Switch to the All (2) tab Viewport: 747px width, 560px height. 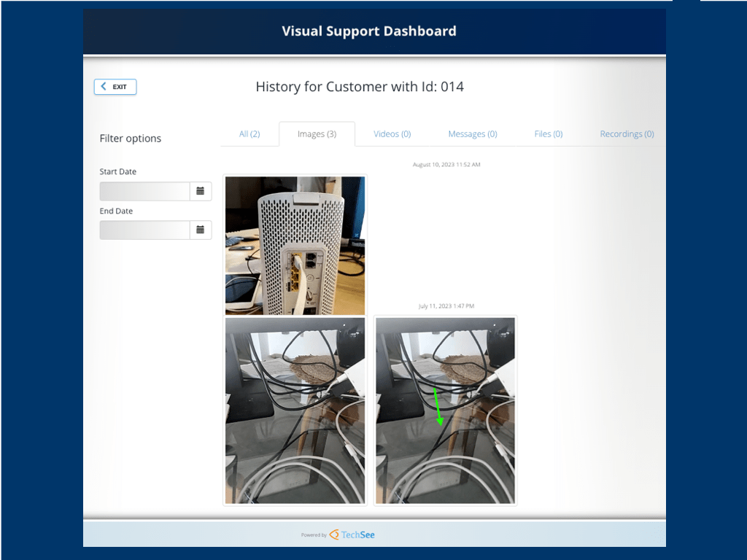click(249, 134)
